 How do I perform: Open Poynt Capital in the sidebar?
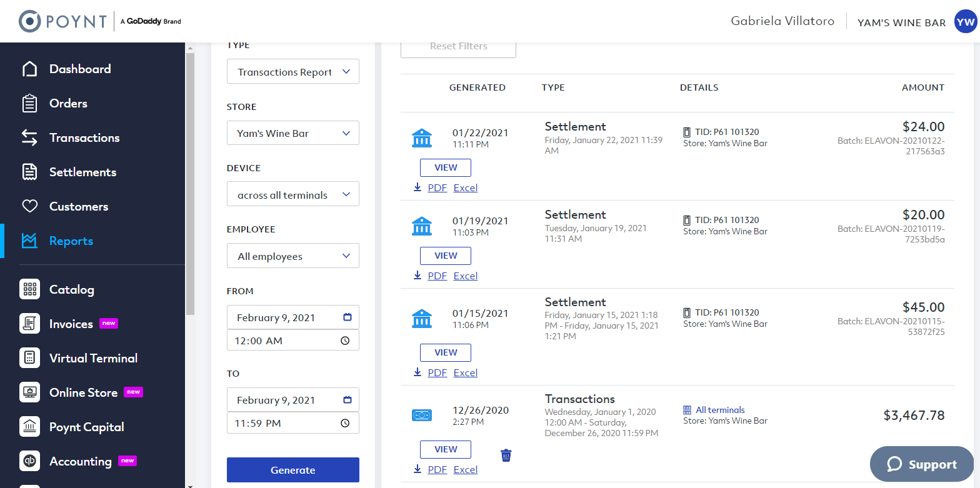click(x=87, y=427)
